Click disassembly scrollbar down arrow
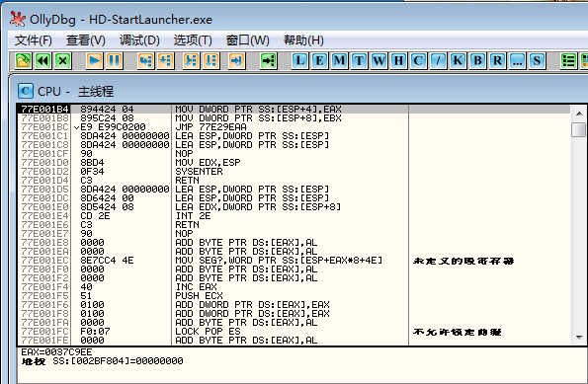 point(579,338)
